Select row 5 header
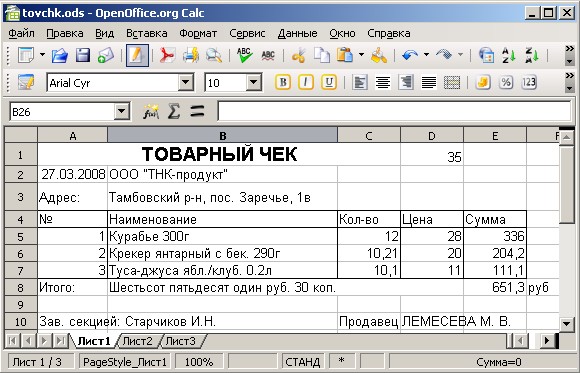The height and width of the screenshot is (373, 580). 21,236
